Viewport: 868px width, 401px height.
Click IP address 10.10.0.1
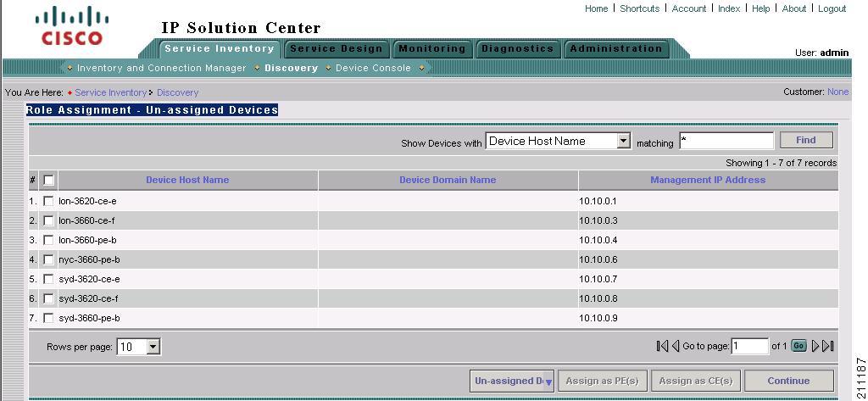point(598,201)
